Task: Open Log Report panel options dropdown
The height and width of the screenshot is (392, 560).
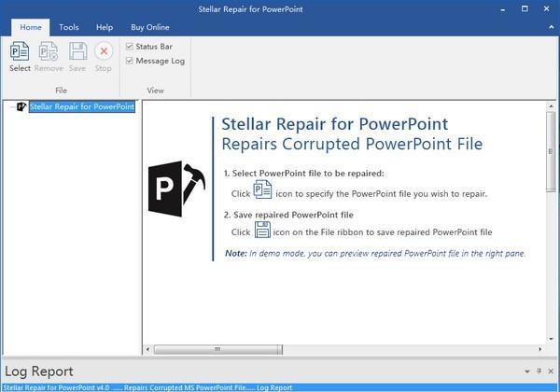Action: [x=527, y=371]
